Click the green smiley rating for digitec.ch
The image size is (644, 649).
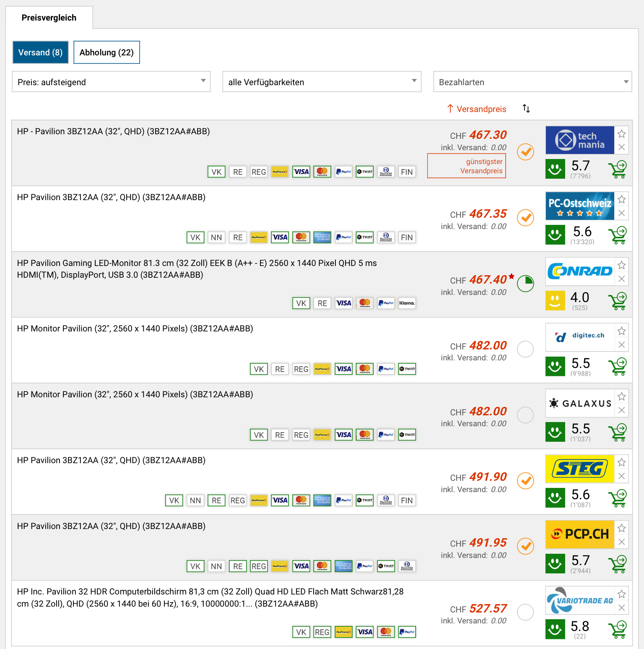555,366
